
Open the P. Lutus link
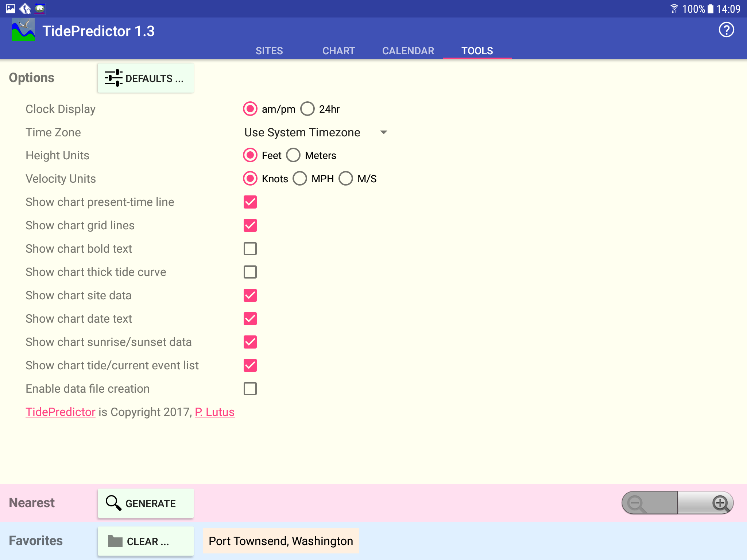coord(214,412)
